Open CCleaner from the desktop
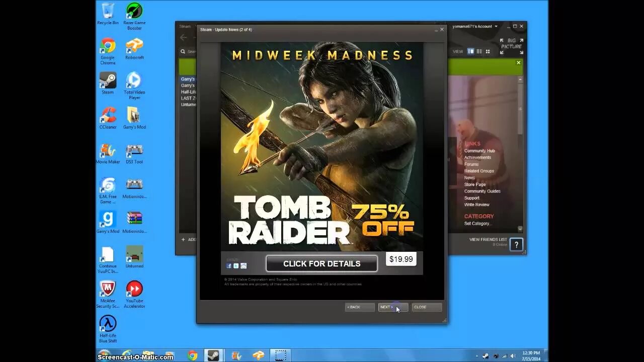 (x=108, y=118)
